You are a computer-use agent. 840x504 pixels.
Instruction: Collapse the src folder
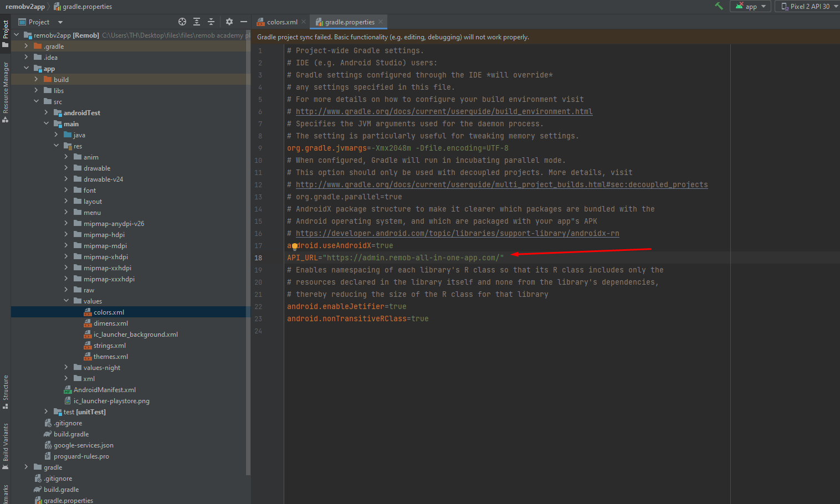coord(36,101)
